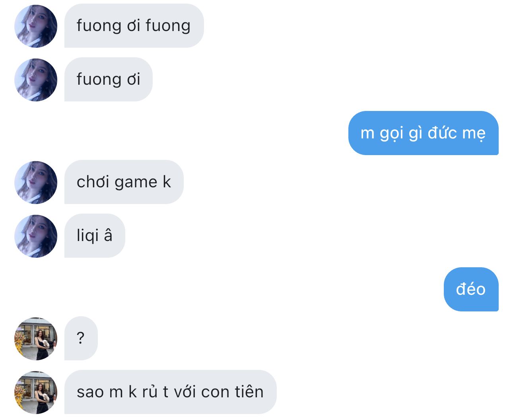The width and height of the screenshot is (513, 420).
Task: Click the 'liqi â' message bubble
Action: [95, 236]
